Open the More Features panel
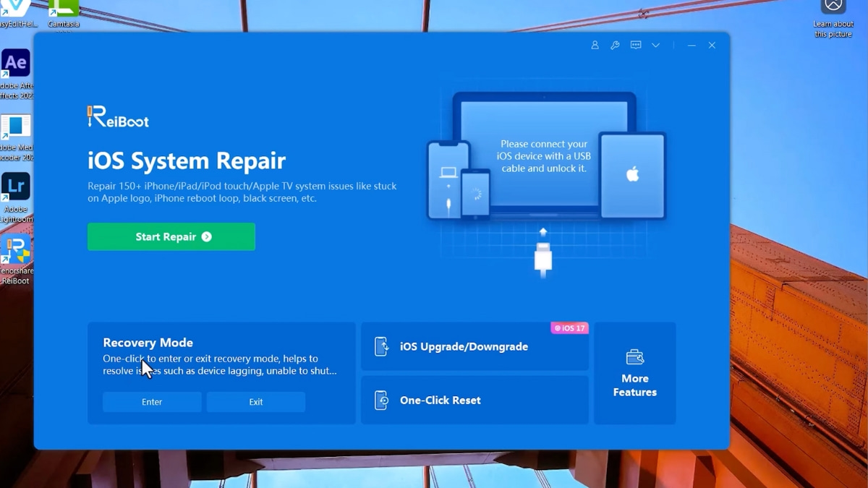The image size is (868, 488). (x=635, y=373)
